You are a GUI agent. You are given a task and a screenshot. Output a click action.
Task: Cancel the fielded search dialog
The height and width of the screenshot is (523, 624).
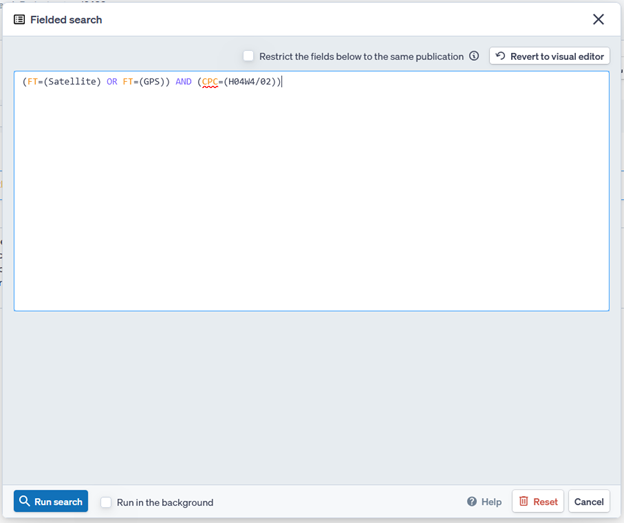589,502
